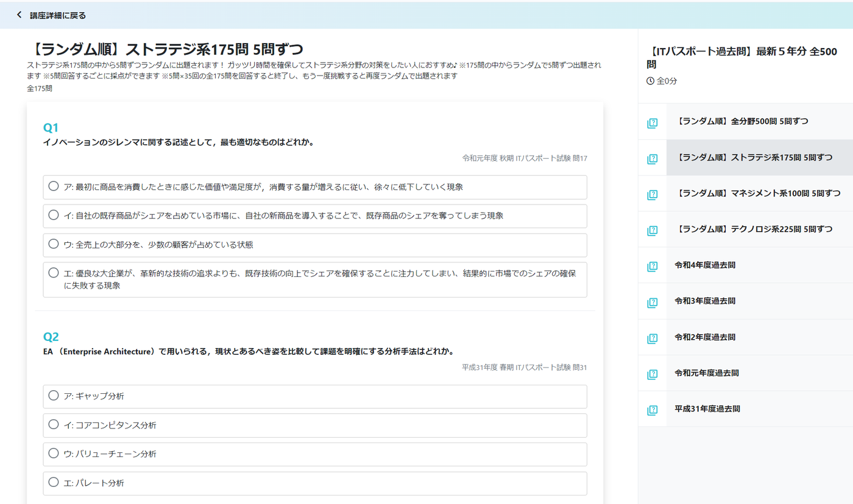
Task: Click source note 平成31年度 春期 問31
Action: tap(525, 368)
